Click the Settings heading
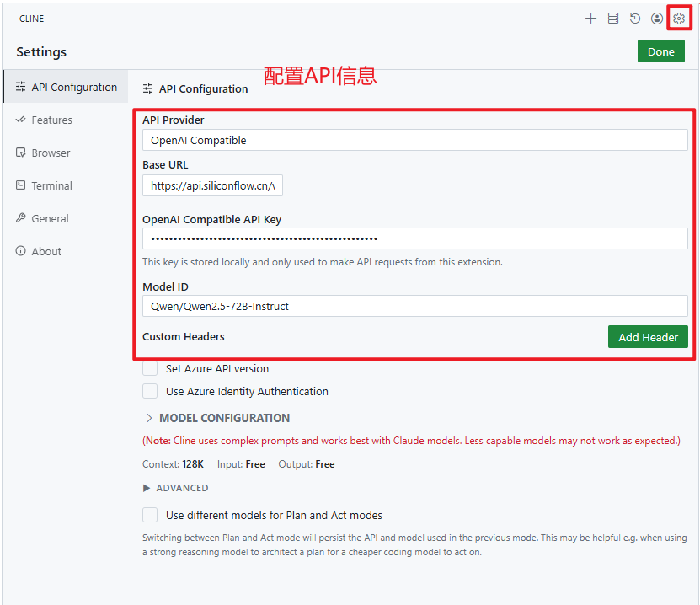Image resolution: width=700 pixels, height=605 pixels. tap(41, 51)
